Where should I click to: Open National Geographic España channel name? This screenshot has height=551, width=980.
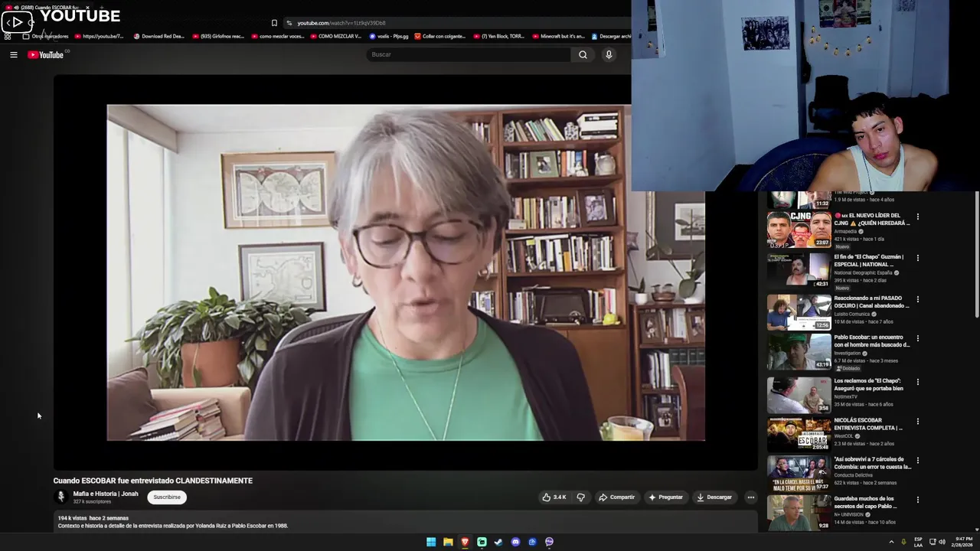863,272
